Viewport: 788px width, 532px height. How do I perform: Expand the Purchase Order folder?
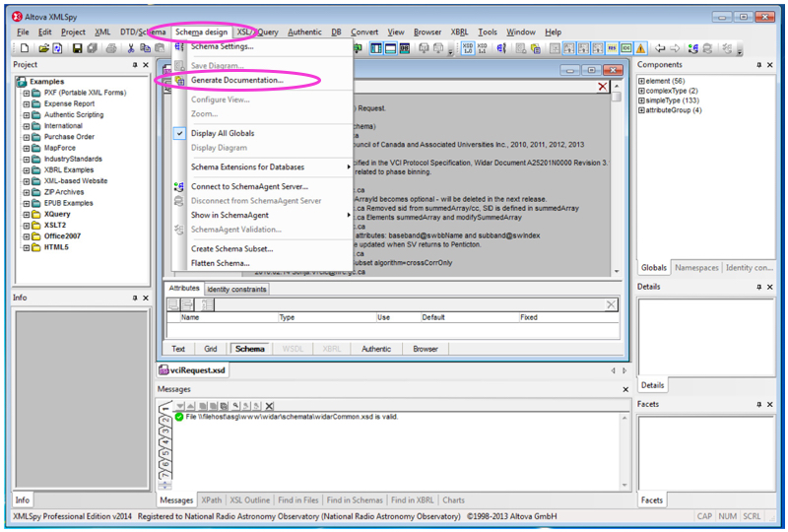click(27, 137)
